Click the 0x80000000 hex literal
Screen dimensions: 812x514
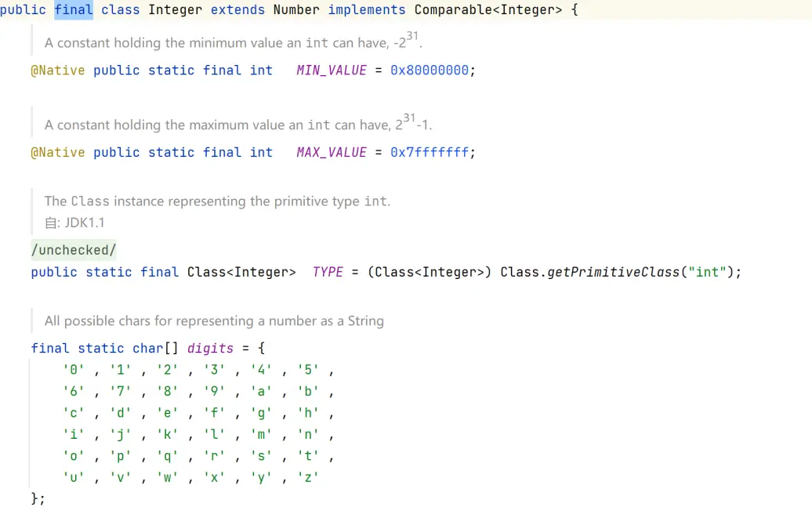pos(430,71)
